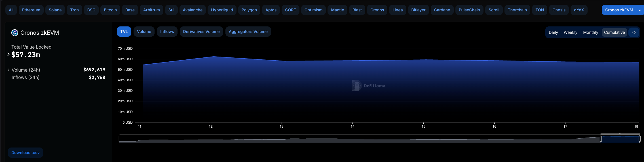Choose the Polygon chain filter

(x=249, y=10)
